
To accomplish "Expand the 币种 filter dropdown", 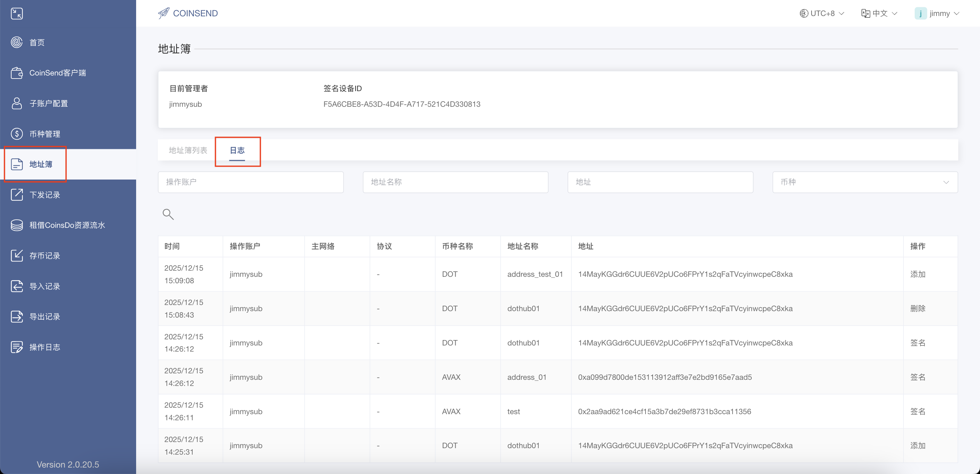I will pos(865,182).
